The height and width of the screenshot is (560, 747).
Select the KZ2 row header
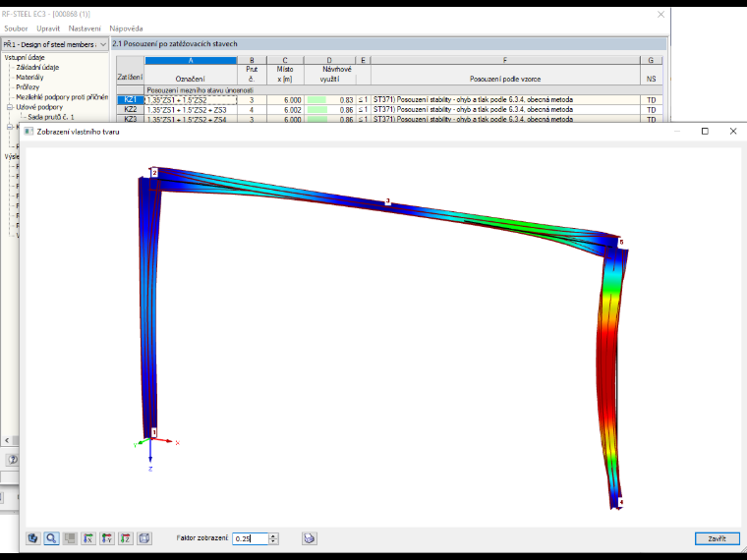pyautogui.click(x=130, y=109)
